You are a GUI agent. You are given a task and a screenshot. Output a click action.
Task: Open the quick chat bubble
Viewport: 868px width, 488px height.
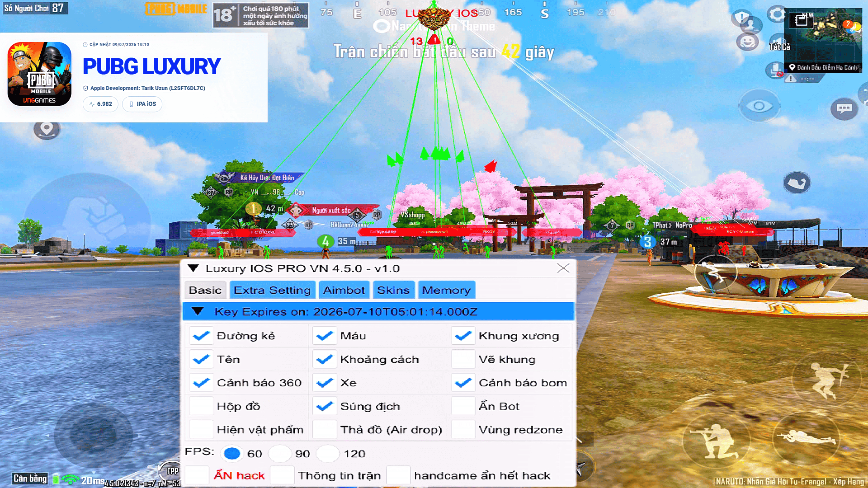tap(844, 108)
